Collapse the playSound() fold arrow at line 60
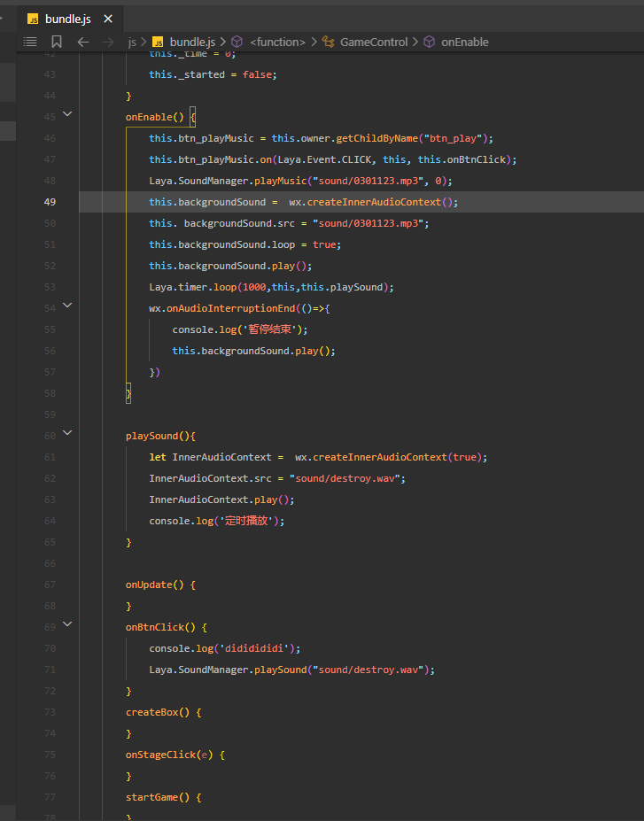 [x=67, y=432]
